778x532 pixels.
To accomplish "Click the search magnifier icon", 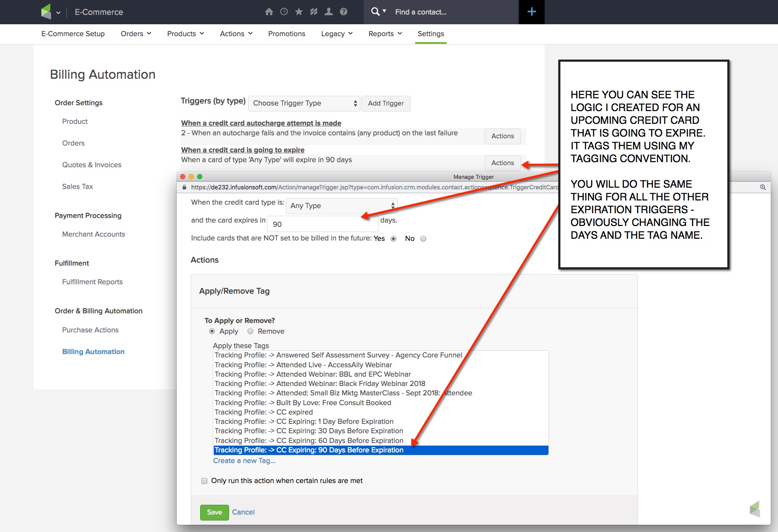I will coord(375,12).
